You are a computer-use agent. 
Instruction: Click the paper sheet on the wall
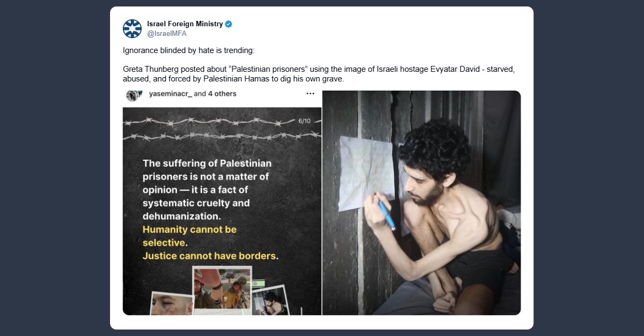[x=368, y=173]
